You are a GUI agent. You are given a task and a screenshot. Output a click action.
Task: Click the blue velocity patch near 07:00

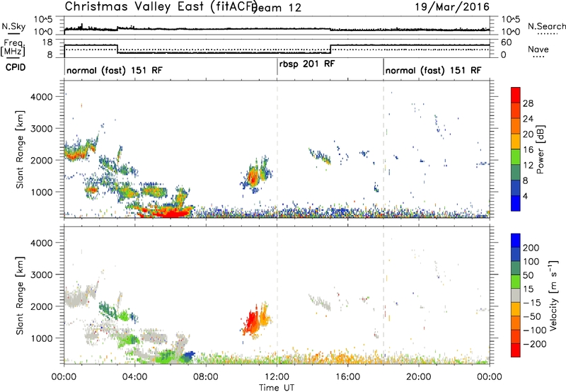tap(188, 356)
